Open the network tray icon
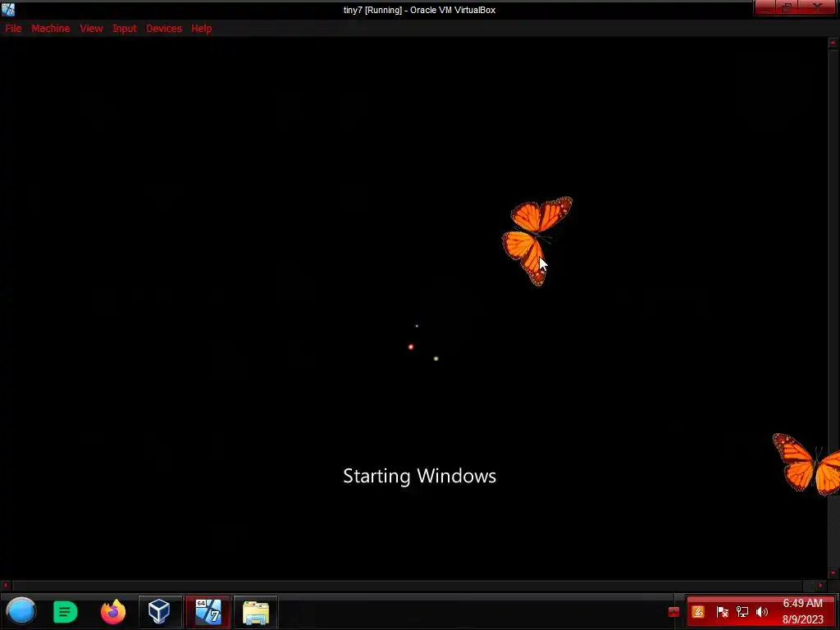 pyautogui.click(x=742, y=612)
